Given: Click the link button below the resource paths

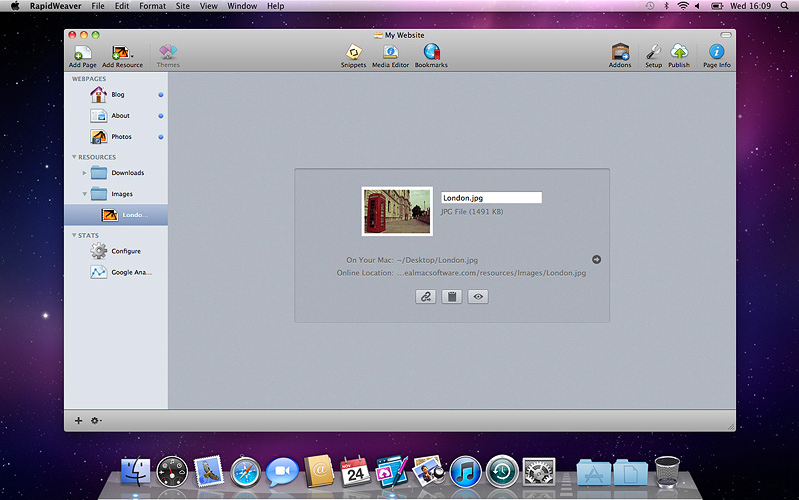Looking at the screenshot, I should 426,297.
